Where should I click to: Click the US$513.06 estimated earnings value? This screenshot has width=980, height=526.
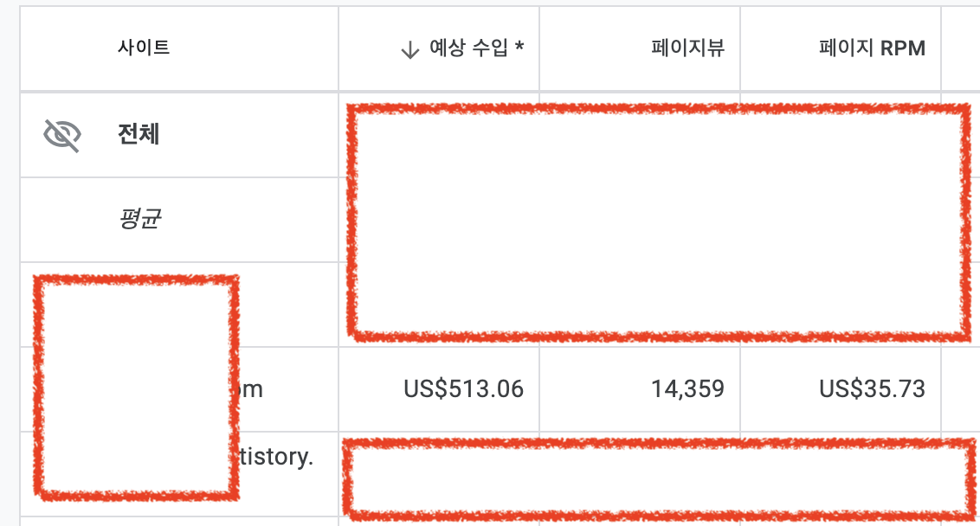(464, 389)
